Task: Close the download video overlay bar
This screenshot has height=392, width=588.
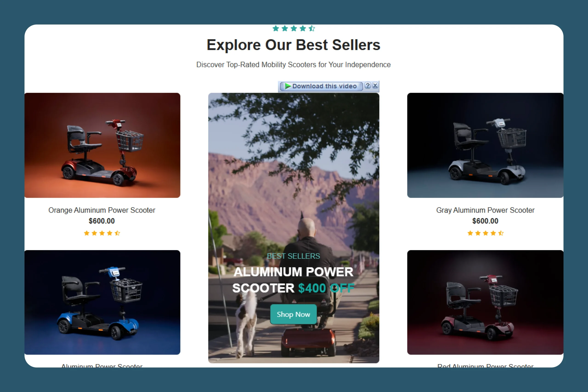Action: click(x=375, y=85)
